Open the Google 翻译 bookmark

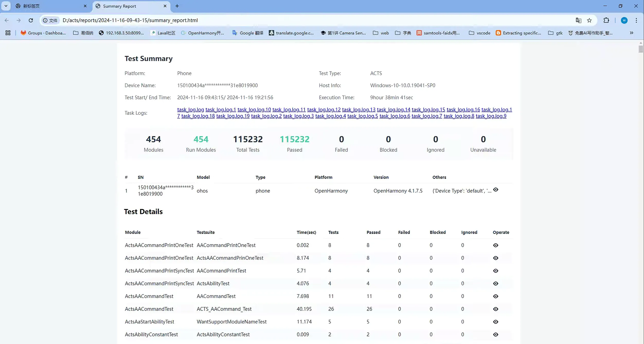tap(248, 33)
